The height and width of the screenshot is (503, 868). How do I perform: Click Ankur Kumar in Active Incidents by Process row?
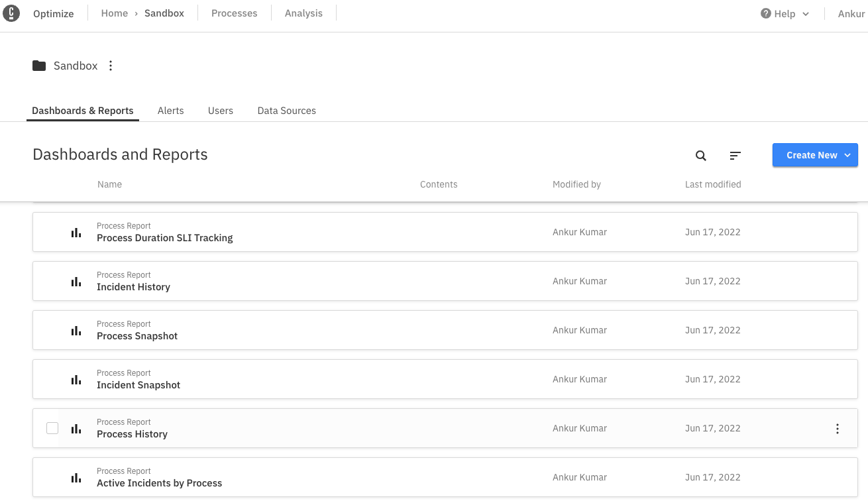click(x=580, y=477)
